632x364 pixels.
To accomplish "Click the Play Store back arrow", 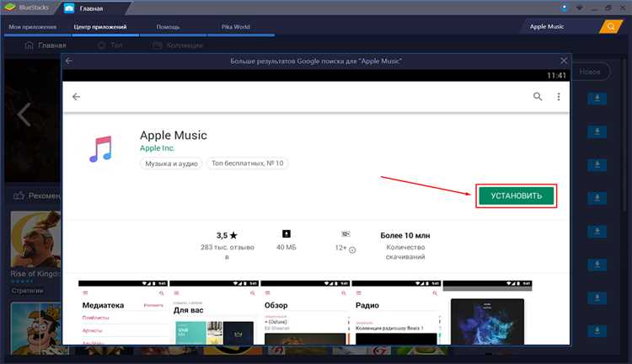I will click(76, 97).
